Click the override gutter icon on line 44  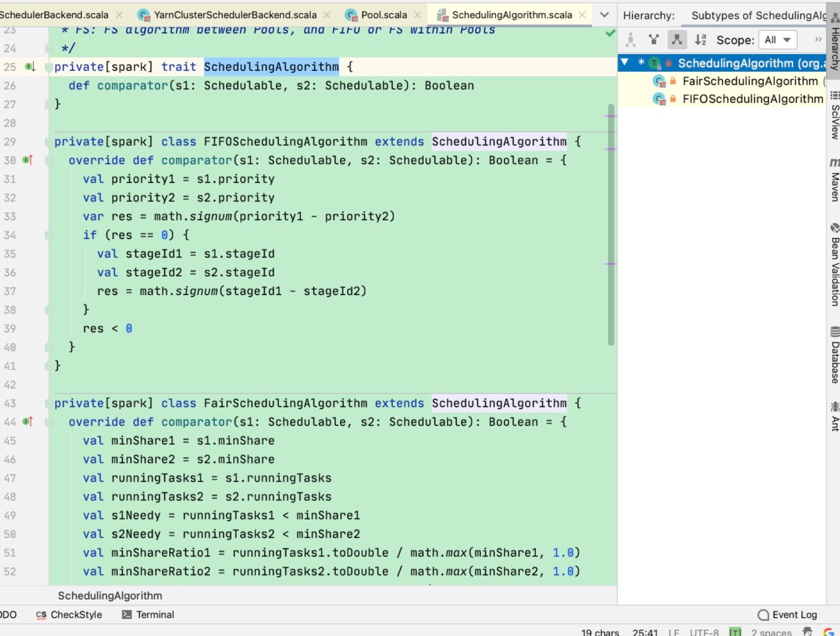coord(28,422)
